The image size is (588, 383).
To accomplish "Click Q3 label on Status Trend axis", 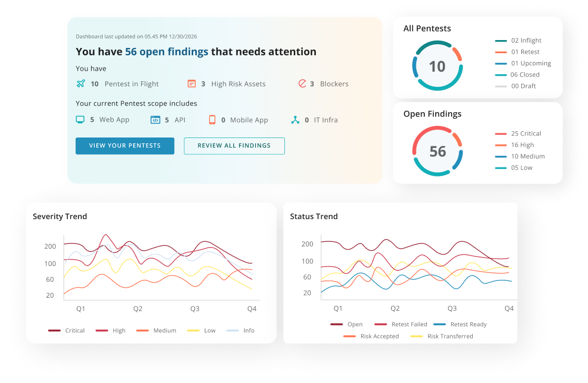I will click(452, 308).
